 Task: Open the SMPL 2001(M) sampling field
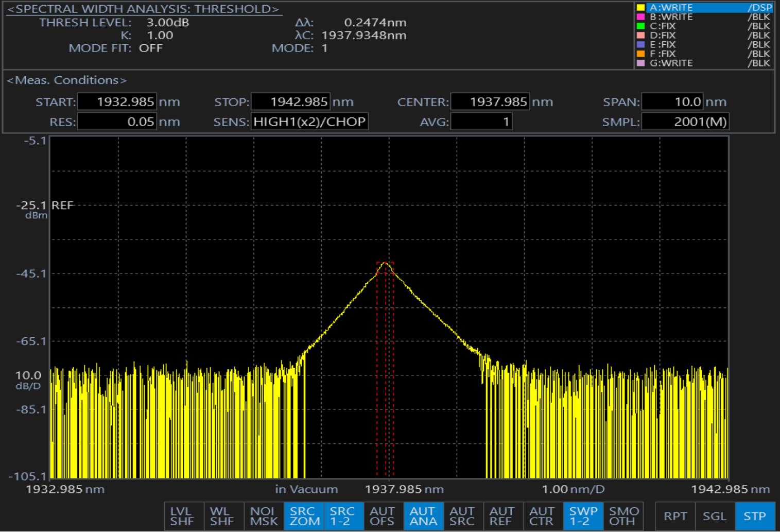point(685,122)
